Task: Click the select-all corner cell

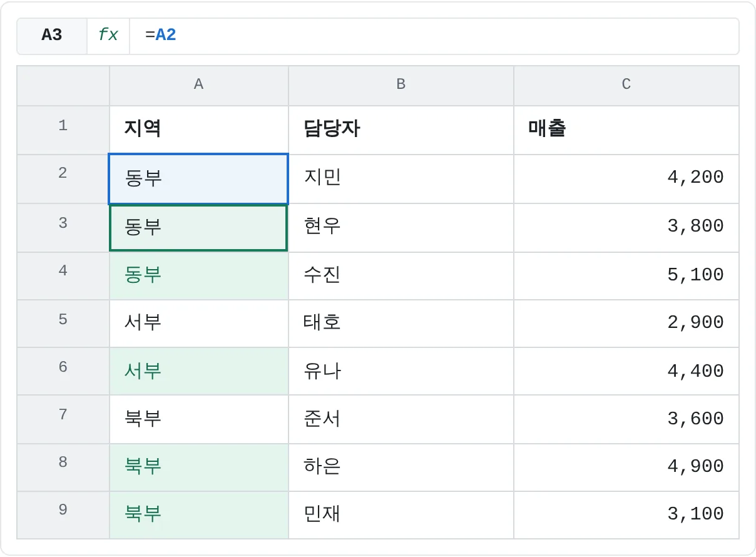Action: click(63, 85)
